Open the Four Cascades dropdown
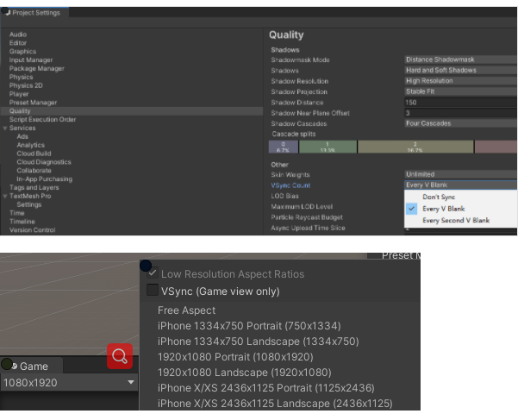The width and height of the screenshot is (524, 420). pyautogui.click(x=460, y=123)
